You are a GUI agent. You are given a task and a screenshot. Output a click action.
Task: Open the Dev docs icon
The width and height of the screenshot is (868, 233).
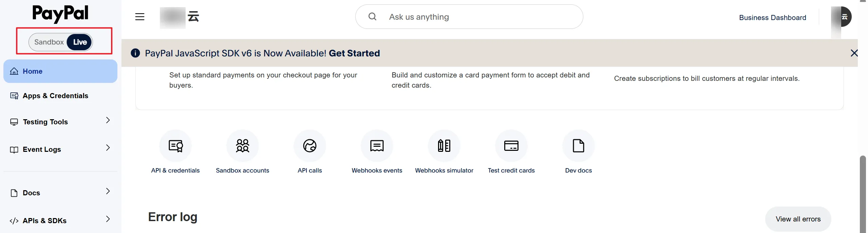(x=578, y=146)
